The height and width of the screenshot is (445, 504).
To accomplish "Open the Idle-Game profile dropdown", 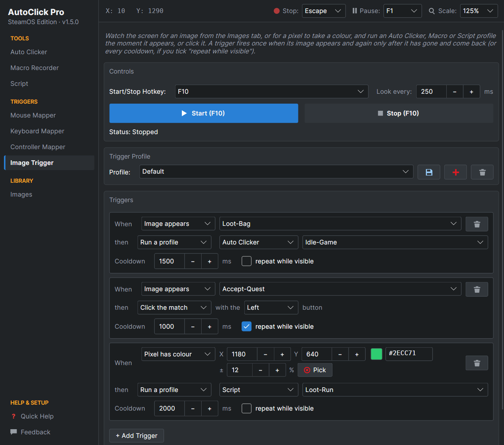I will [x=395, y=242].
